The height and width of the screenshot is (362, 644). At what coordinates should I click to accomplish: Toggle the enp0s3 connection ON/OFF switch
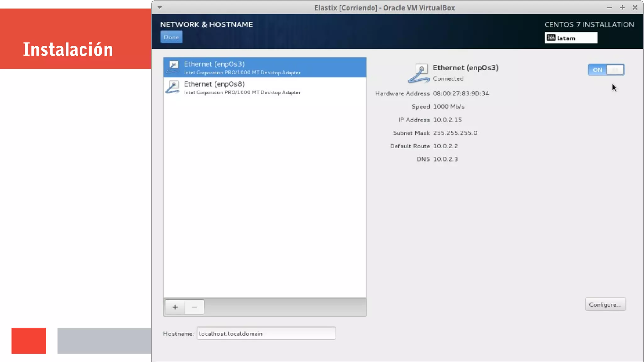tap(606, 70)
